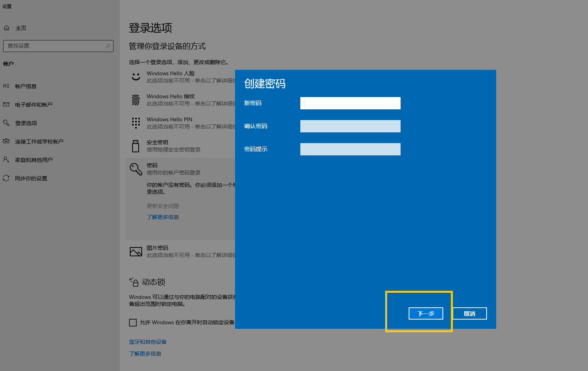588x371 pixels.
Task: Click 了解更多信息 link under password section
Action: (x=163, y=217)
